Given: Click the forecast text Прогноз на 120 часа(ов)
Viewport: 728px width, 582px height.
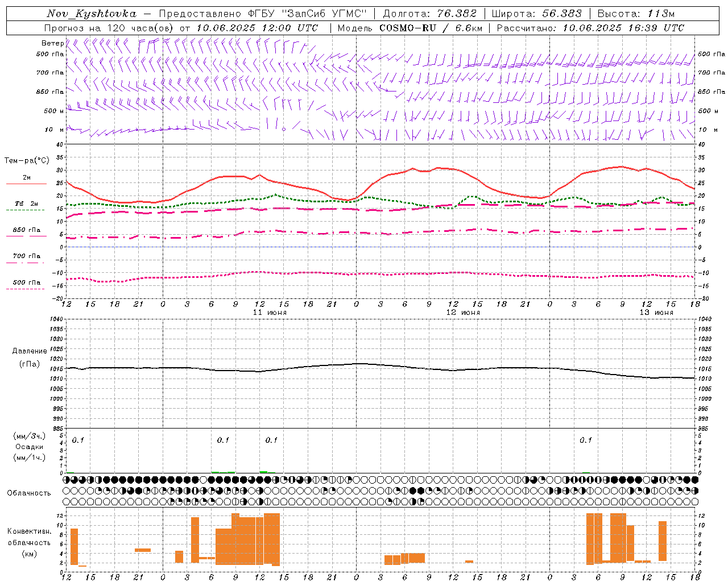Looking at the screenshot, I should click(x=109, y=28).
